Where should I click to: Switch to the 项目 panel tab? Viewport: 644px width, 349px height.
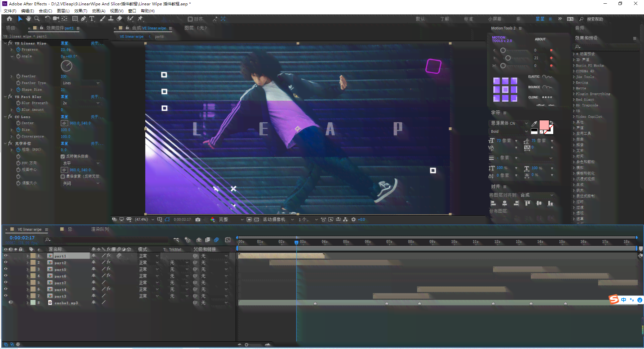click(x=11, y=28)
